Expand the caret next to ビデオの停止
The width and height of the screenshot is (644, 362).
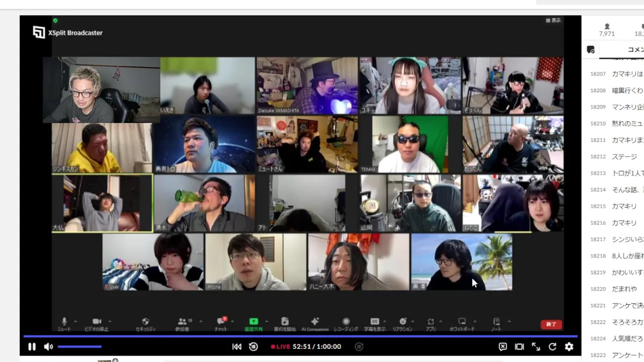[x=110, y=321]
